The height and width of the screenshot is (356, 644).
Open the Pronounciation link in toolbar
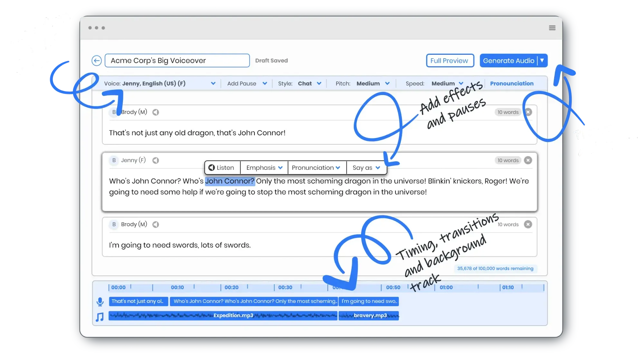(511, 83)
